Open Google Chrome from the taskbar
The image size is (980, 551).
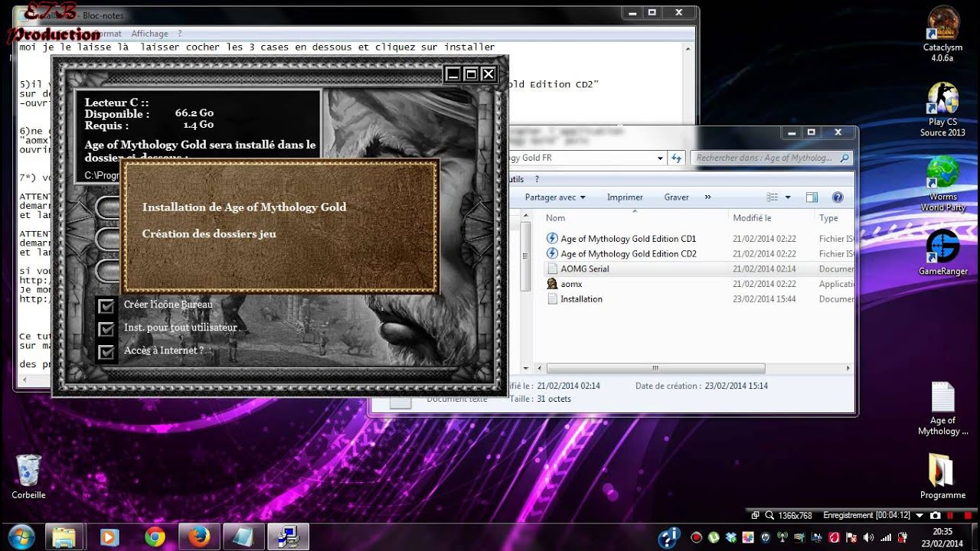[155, 536]
